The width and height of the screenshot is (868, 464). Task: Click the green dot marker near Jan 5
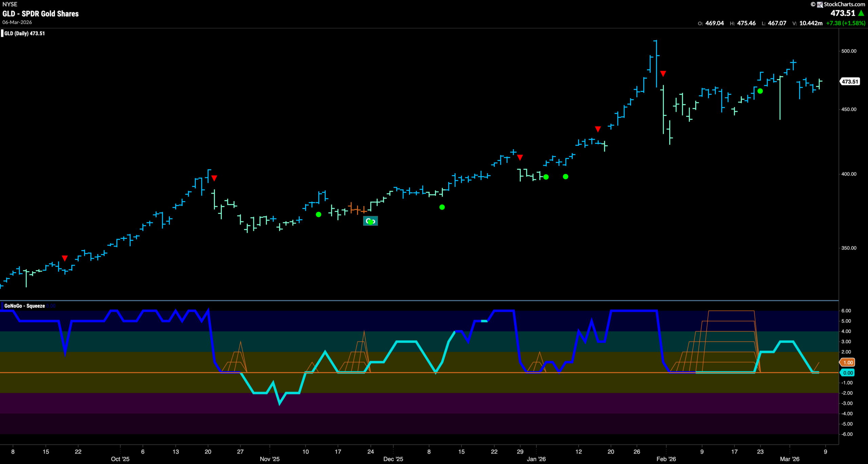click(546, 177)
